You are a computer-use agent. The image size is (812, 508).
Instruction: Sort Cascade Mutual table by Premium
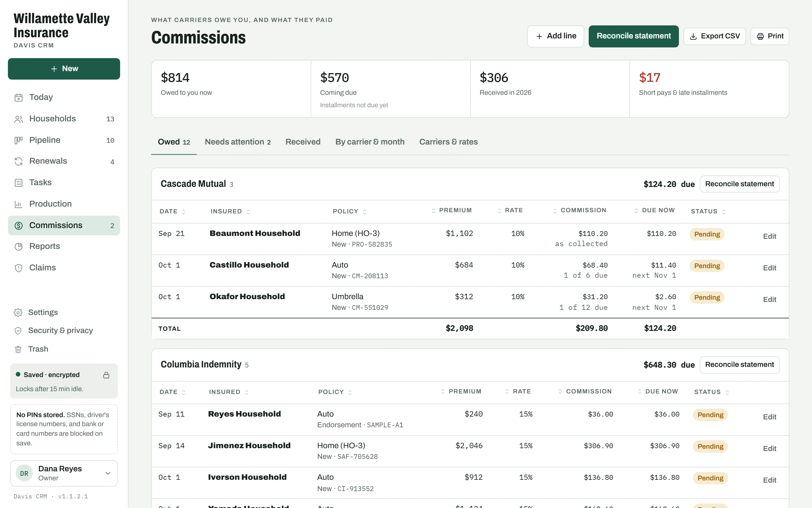(x=452, y=210)
